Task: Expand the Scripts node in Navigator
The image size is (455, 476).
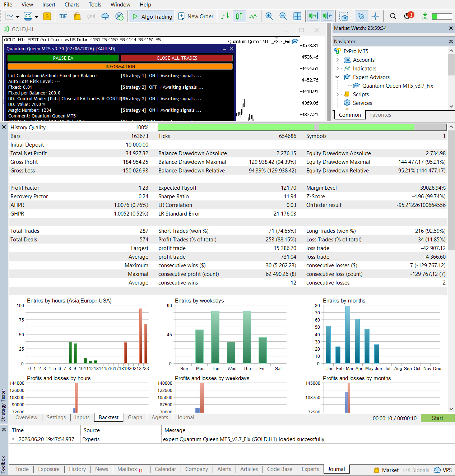Action: pyautogui.click(x=338, y=94)
